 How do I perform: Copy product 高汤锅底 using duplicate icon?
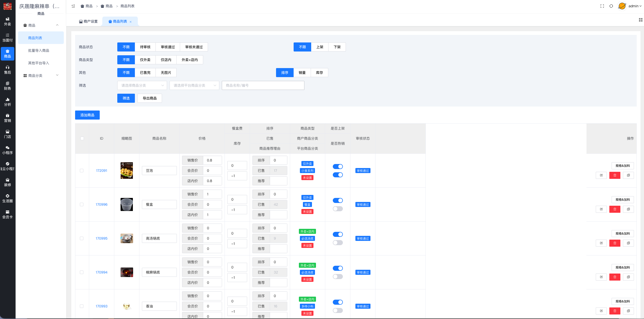pos(628,243)
